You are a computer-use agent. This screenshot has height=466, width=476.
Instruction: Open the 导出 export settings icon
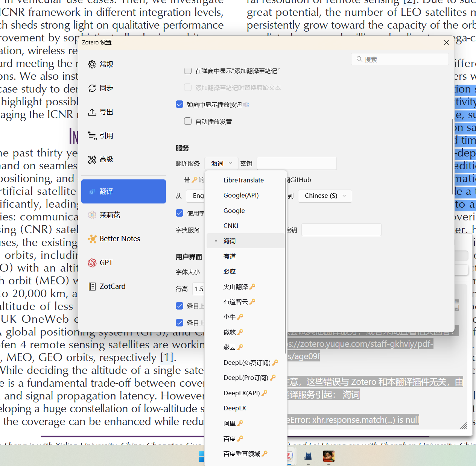point(92,112)
